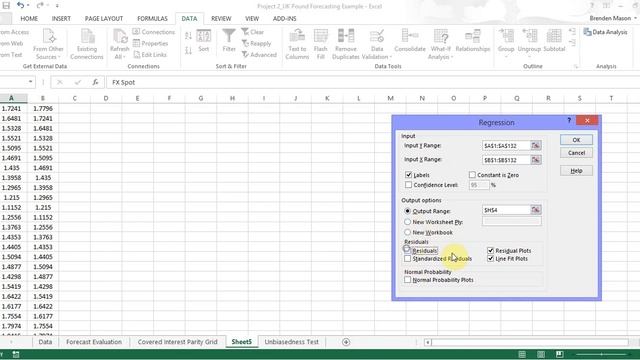The image size is (640, 360).
Task: Click Sort A to Z icon
Action: click(188, 36)
